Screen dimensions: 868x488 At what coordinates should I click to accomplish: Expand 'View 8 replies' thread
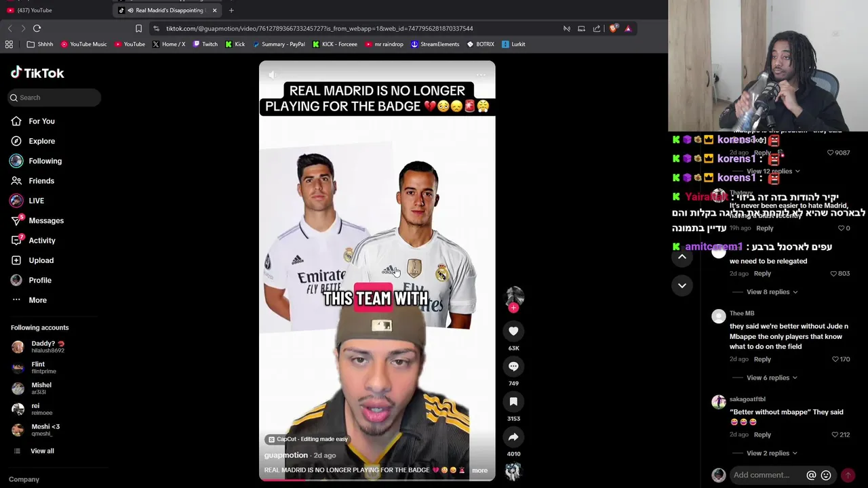[x=772, y=292]
